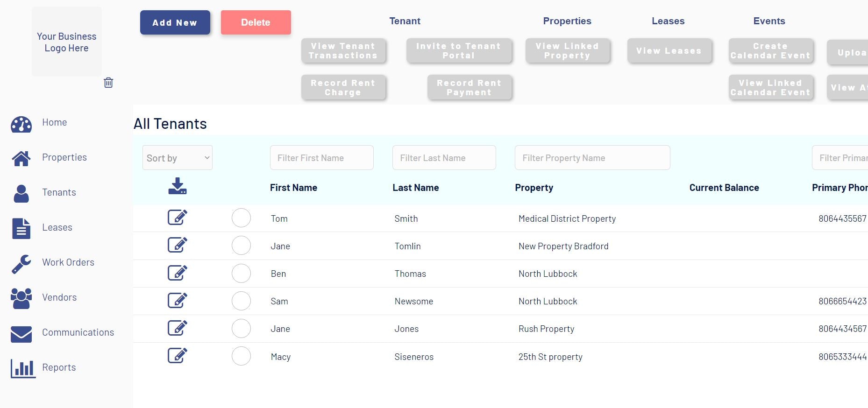The width and height of the screenshot is (868, 408).
Task: Click the red Delete button
Action: click(256, 22)
